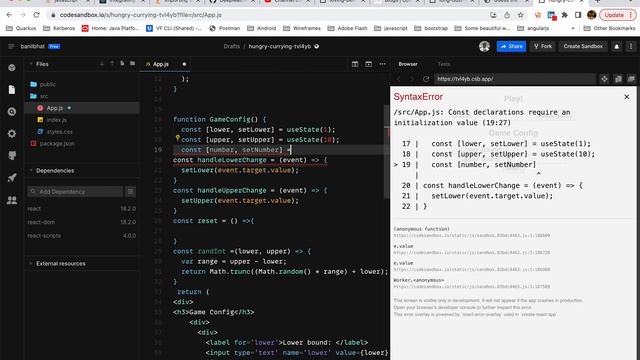Click the upload files arrow icon

(112, 64)
